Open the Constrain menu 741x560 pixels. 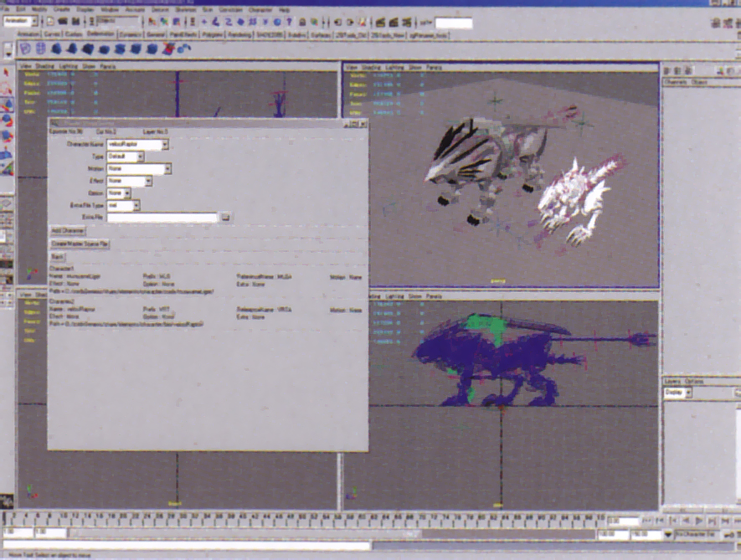(230, 9)
